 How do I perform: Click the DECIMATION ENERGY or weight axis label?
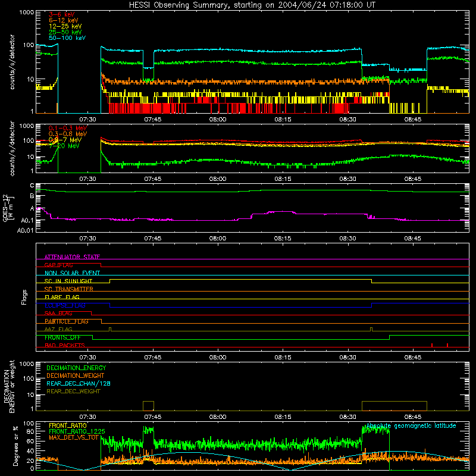coord(9,386)
